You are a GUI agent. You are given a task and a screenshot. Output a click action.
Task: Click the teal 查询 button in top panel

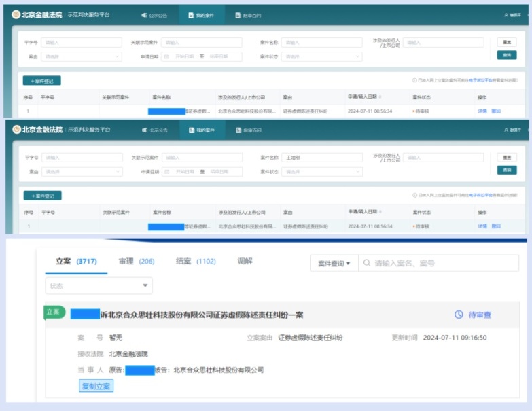(507, 55)
